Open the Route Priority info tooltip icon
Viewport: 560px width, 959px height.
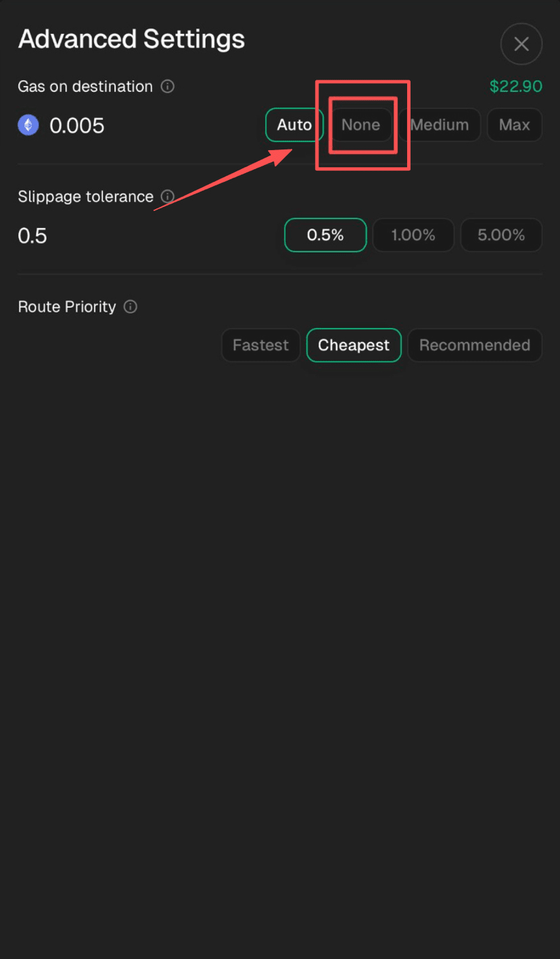click(131, 307)
